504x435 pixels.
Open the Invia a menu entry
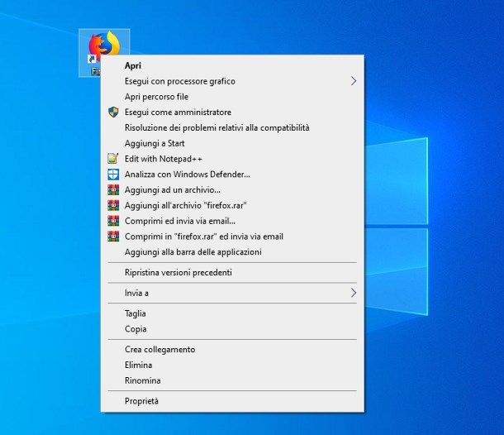tap(232, 293)
